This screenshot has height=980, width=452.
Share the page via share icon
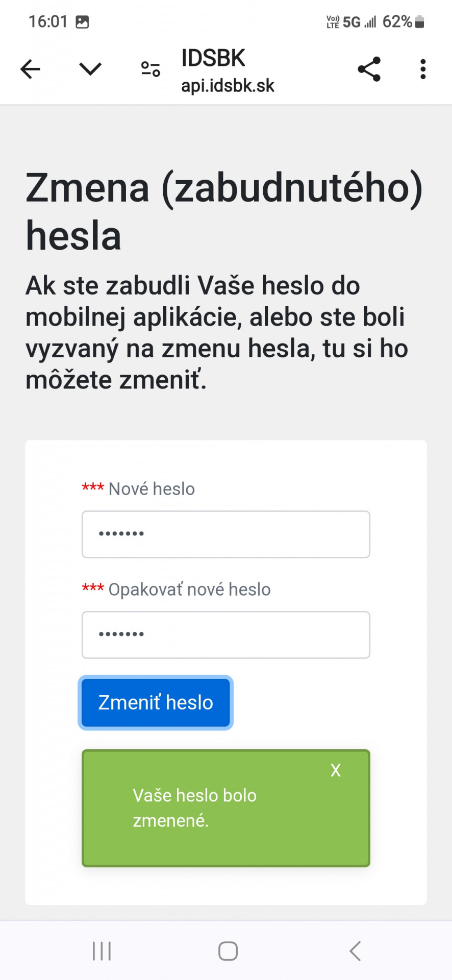[369, 69]
